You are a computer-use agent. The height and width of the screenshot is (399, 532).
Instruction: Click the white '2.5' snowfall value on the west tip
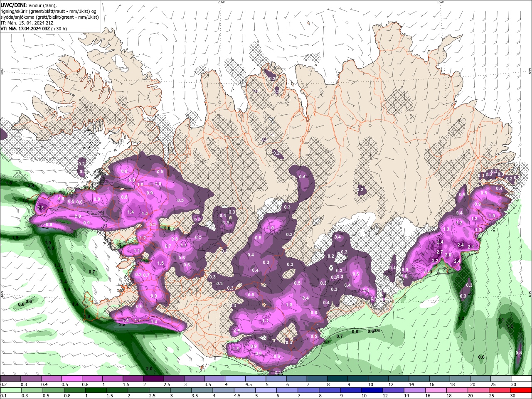coord(41,208)
